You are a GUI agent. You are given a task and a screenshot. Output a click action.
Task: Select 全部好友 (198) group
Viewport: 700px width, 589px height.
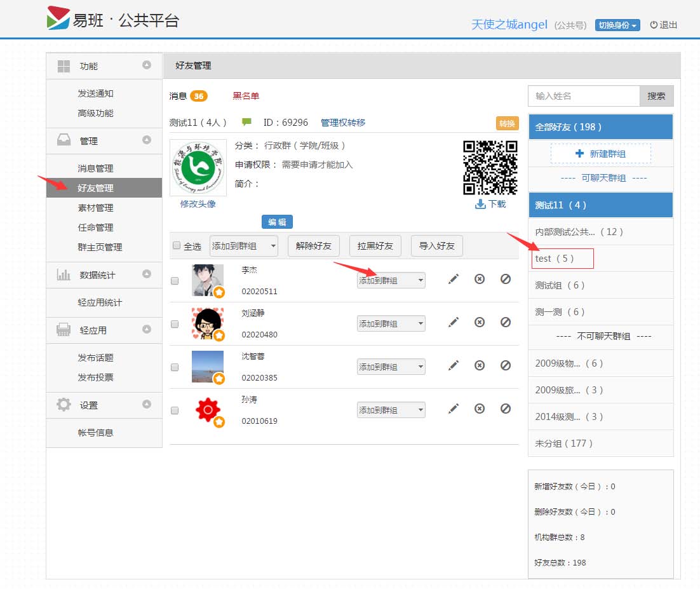pyautogui.click(x=601, y=127)
